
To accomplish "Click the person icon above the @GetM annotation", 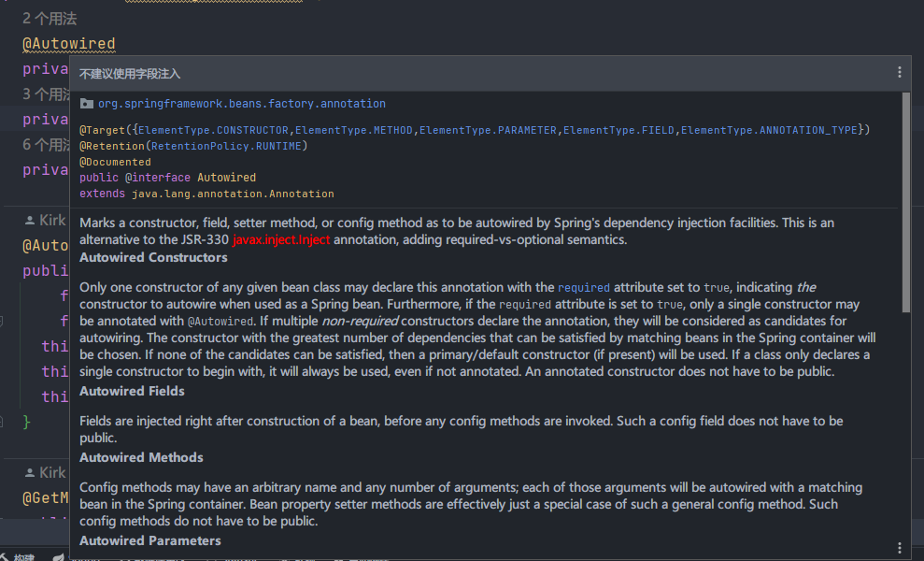I will click(30, 473).
